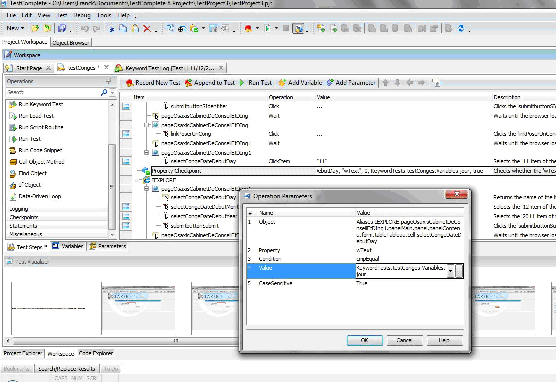Click Run Test in editor toolbar

tap(256, 83)
